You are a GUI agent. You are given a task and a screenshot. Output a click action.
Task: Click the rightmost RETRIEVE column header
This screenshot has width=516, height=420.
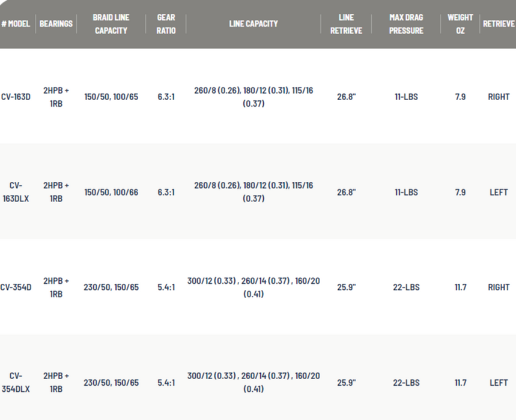499,24
